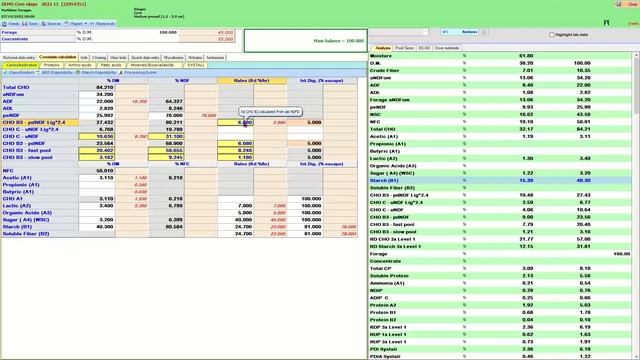The height and width of the screenshot is (360, 640).
Task: Switch to the Nutrient data entry tab
Action: tap(19, 58)
